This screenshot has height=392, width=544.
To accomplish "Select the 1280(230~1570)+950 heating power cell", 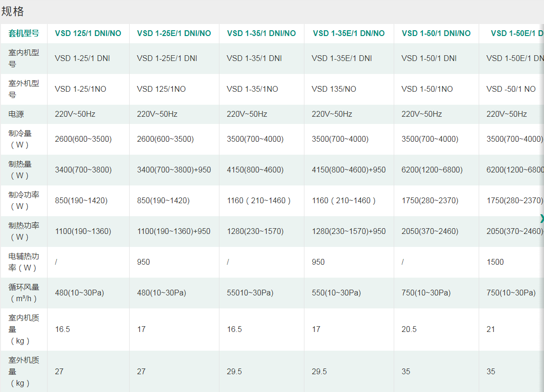I will point(349,231).
